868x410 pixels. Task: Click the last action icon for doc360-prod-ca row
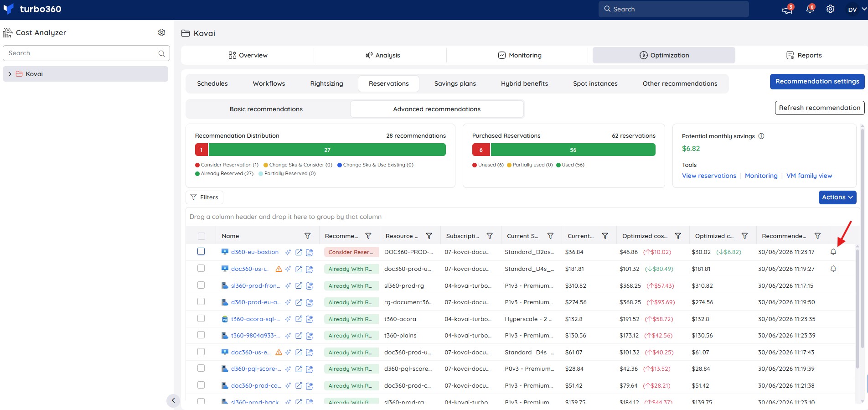(310, 386)
